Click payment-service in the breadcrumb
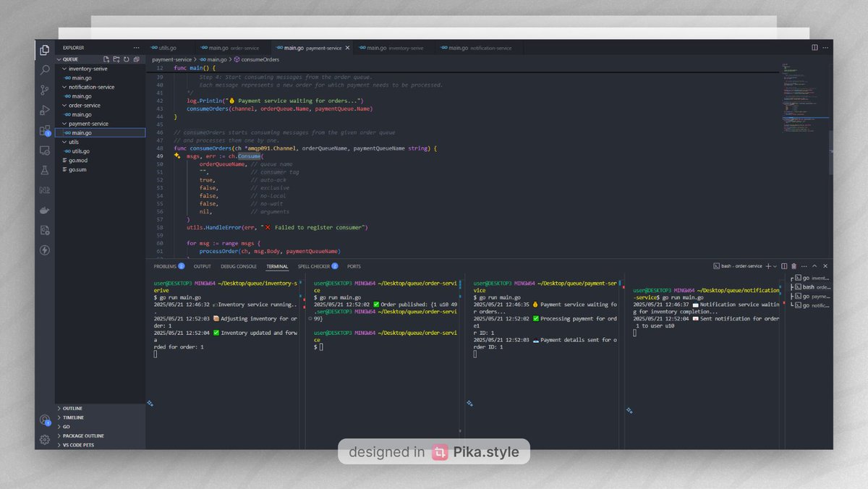The height and width of the screenshot is (489, 868). (x=171, y=59)
